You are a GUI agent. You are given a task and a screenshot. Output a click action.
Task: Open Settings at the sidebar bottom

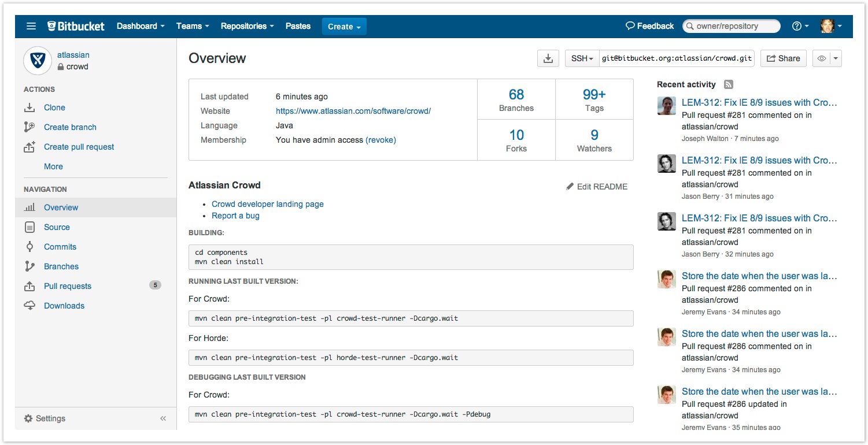45,418
